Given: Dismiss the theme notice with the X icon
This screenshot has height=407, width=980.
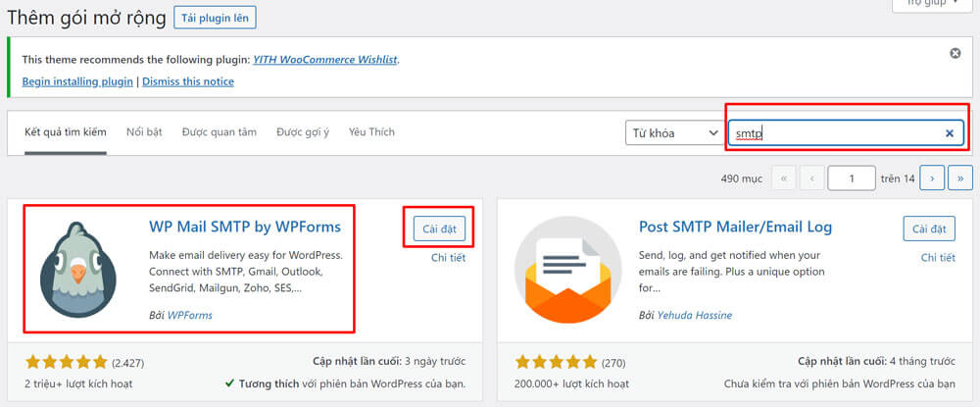Looking at the screenshot, I should [955, 53].
